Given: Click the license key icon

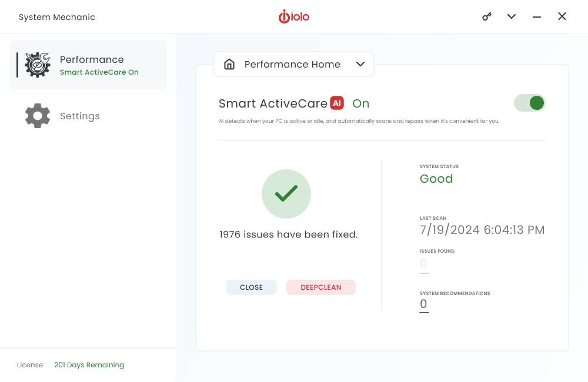Looking at the screenshot, I should coord(486,16).
